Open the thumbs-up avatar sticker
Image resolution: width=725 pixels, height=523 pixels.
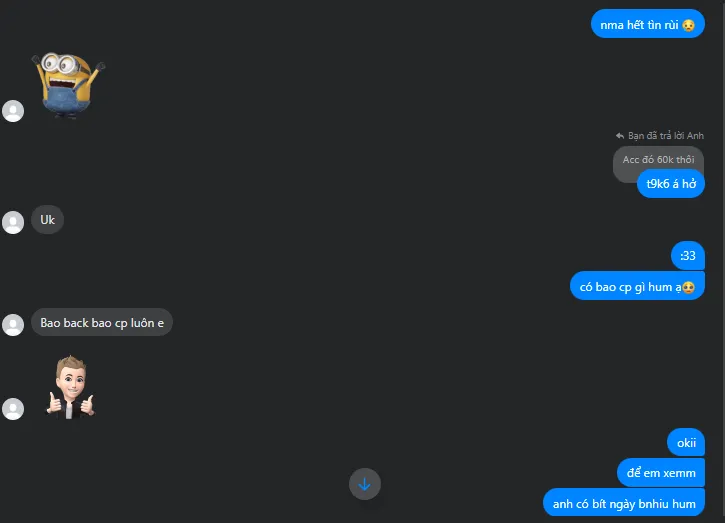click(70, 388)
